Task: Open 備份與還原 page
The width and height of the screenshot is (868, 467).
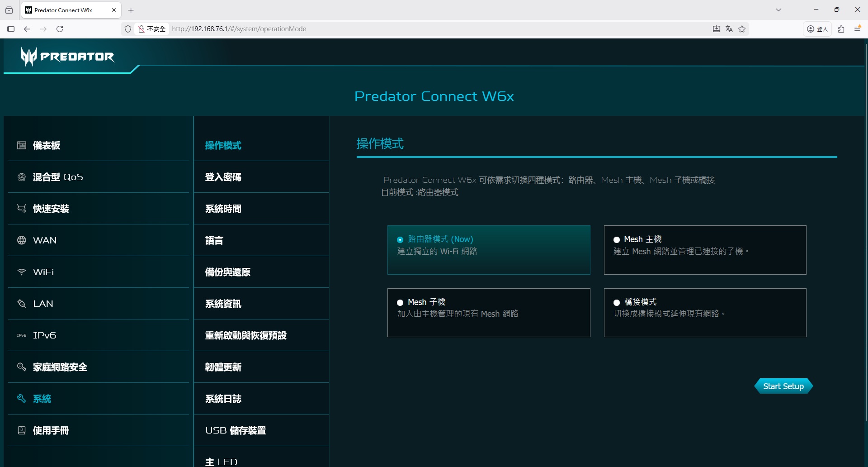Action: [261, 272]
